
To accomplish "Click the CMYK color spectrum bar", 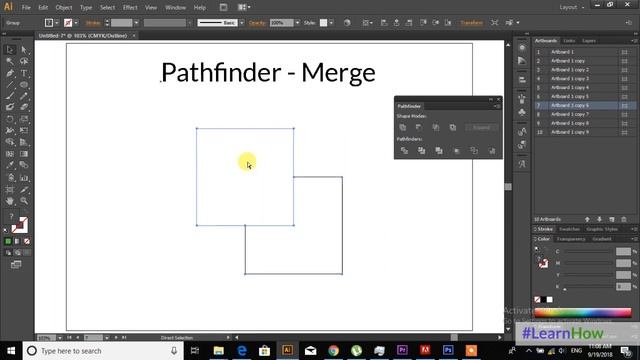I will (583, 313).
